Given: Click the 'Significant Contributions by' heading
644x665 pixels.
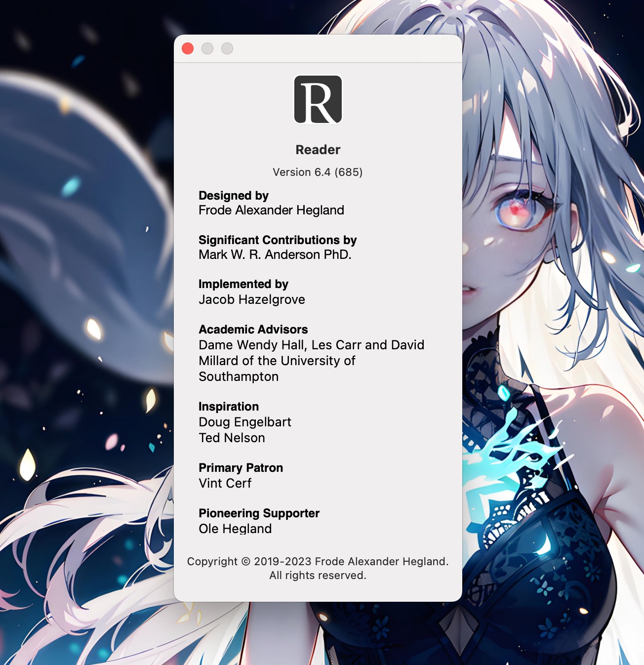Looking at the screenshot, I should [x=278, y=240].
